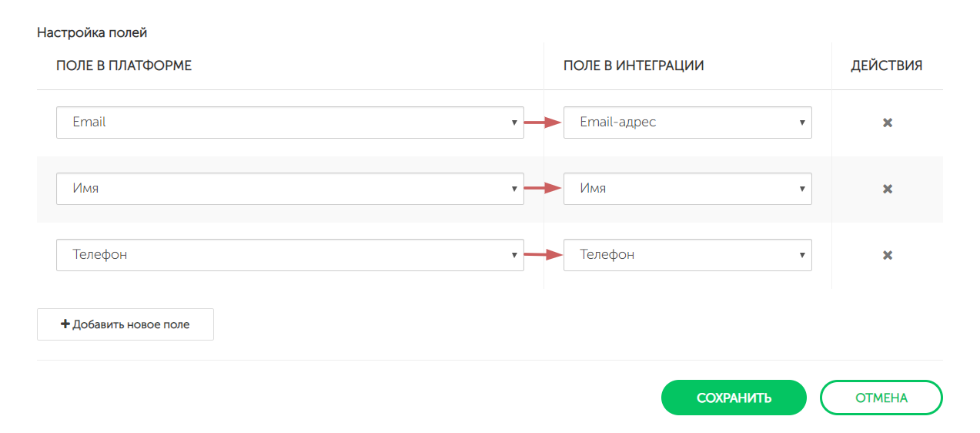Save the mapping with the Сохранить button
Screen dimensions: 980x433
(734, 398)
